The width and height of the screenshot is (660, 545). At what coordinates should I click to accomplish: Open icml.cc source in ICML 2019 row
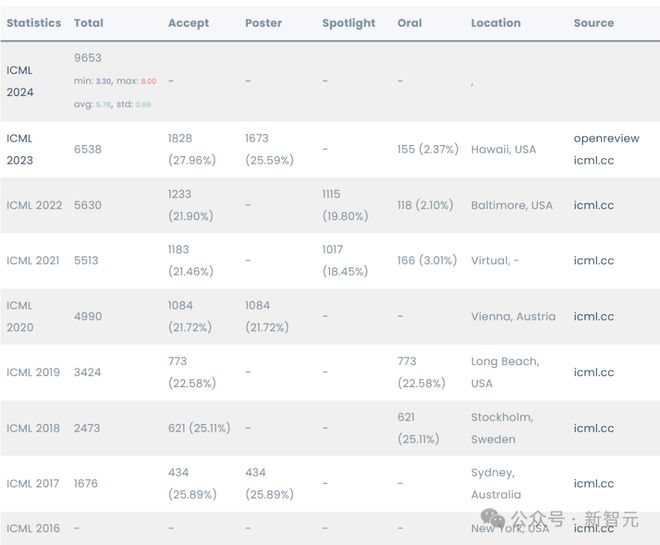593,372
